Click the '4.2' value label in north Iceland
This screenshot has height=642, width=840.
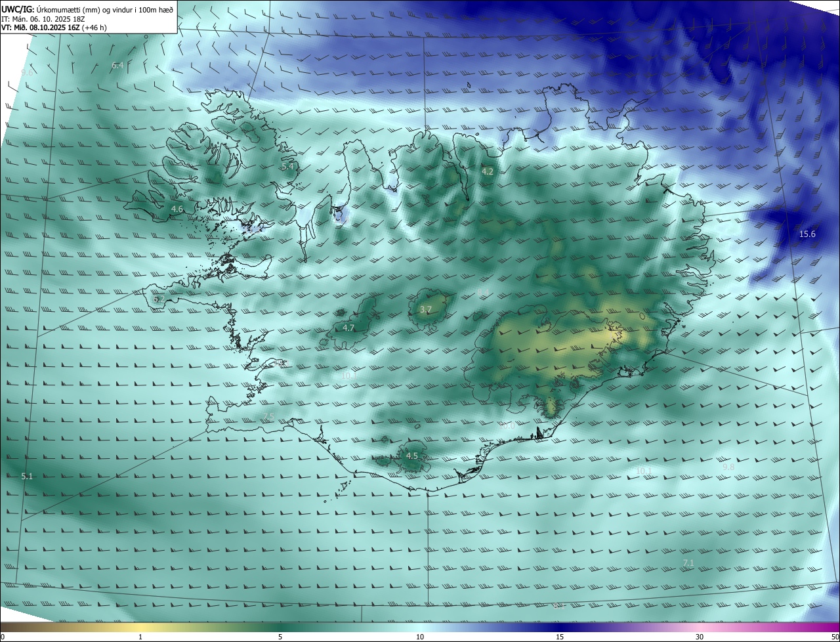[487, 171]
